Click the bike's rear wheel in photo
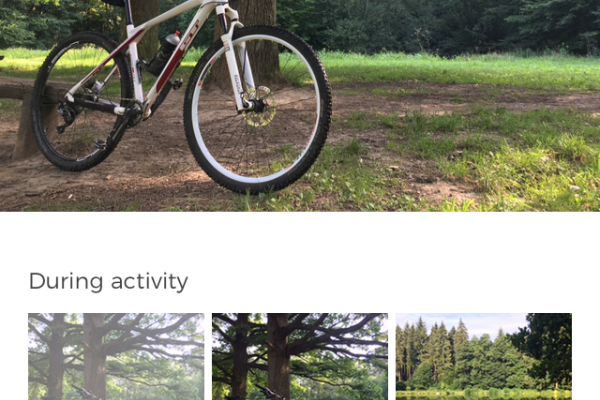This screenshot has width=600, height=400. coord(82,101)
